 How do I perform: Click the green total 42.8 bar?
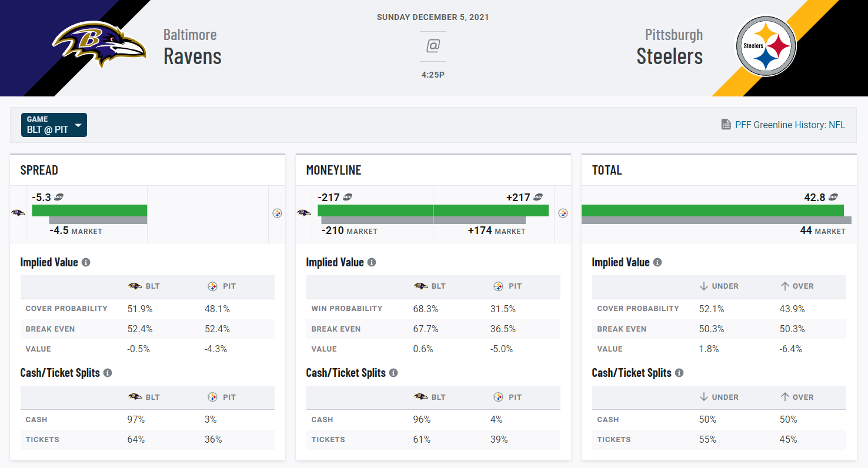coord(713,210)
